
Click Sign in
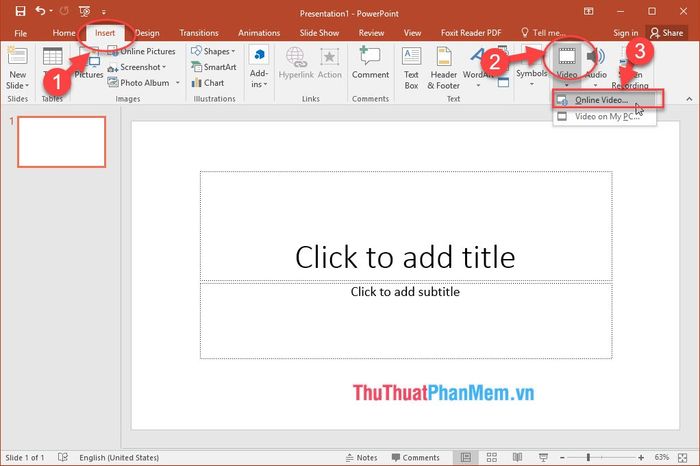click(625, 33)
